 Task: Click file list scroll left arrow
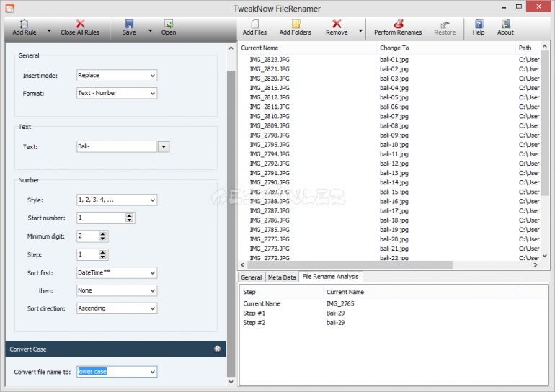242,265
